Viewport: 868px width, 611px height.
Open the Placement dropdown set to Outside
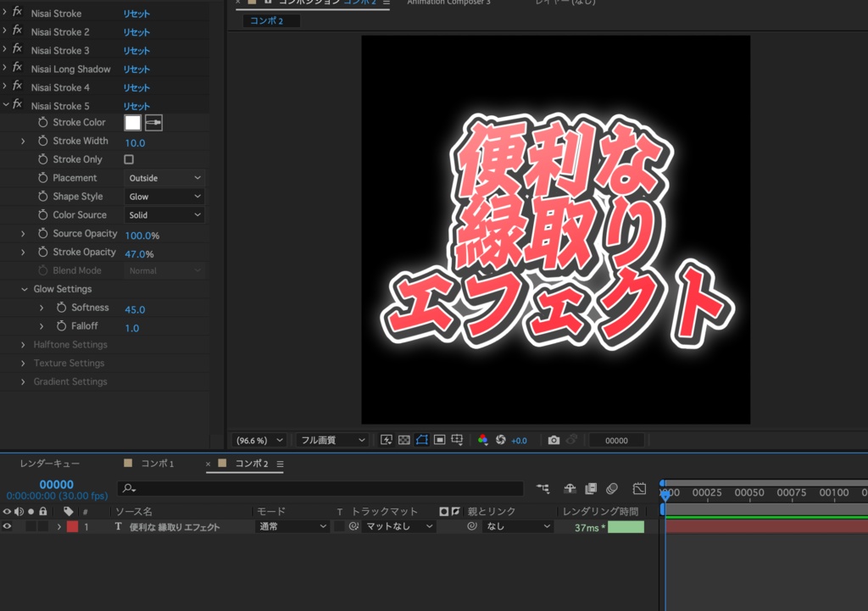pyautogui.click(x=164, y=177)
